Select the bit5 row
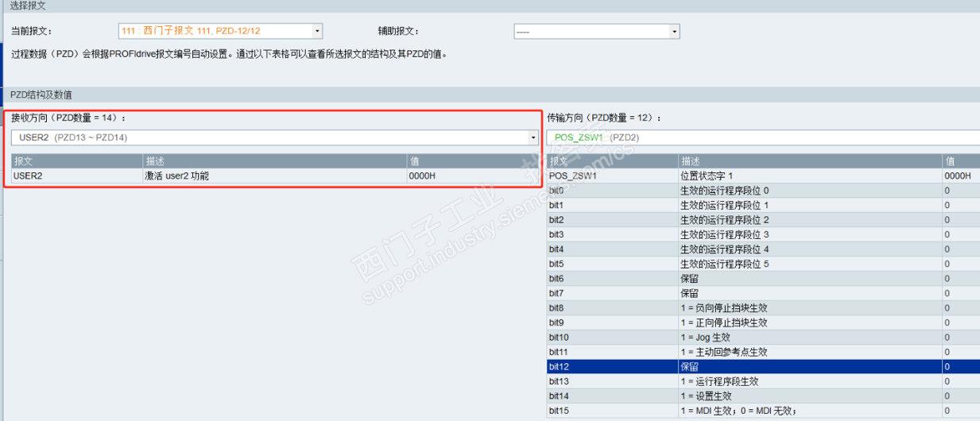Screen dimensions: 980x421 click(763, 264)
